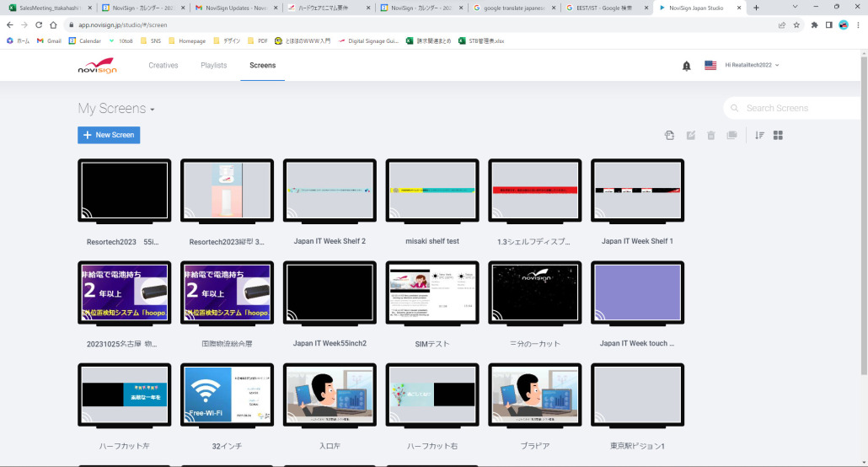Open Chrome three-dot menu
This screenshot has height=467, width=868.
[x=858, y=25]
